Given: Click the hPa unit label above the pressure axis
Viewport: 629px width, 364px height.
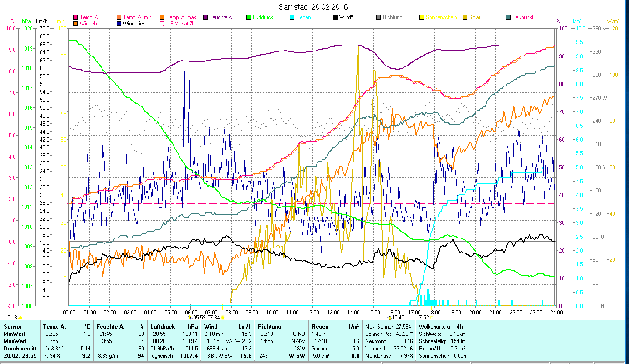Looking at the screenshot, I should point(26,21).
